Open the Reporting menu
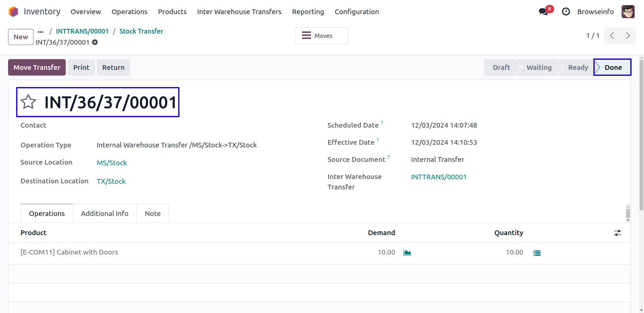Viewport: 644px width, 313px height. [308, 12]
